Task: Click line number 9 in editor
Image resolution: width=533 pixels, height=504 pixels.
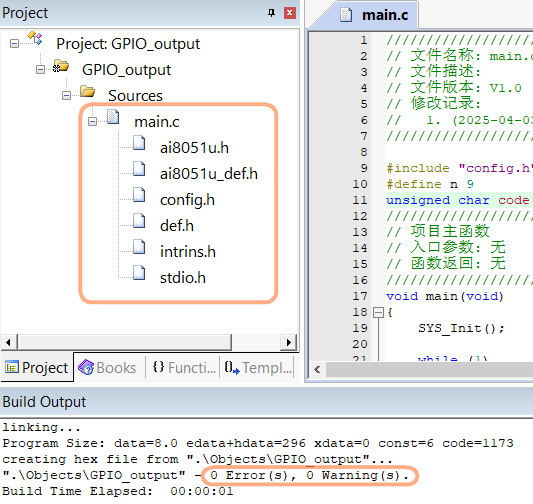Action: [364, 168]
